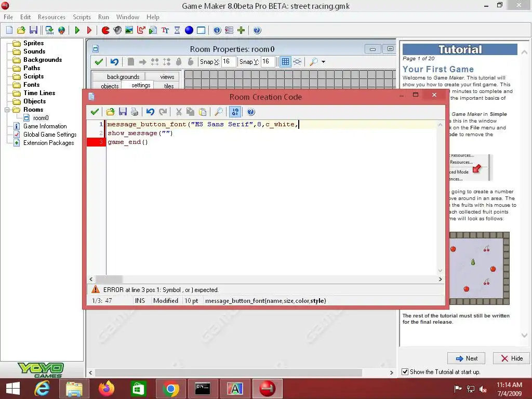This screenshot has height=399, width=532.
Task: Accept room changes with Room Properties checkmark
Action: [99, 62]
